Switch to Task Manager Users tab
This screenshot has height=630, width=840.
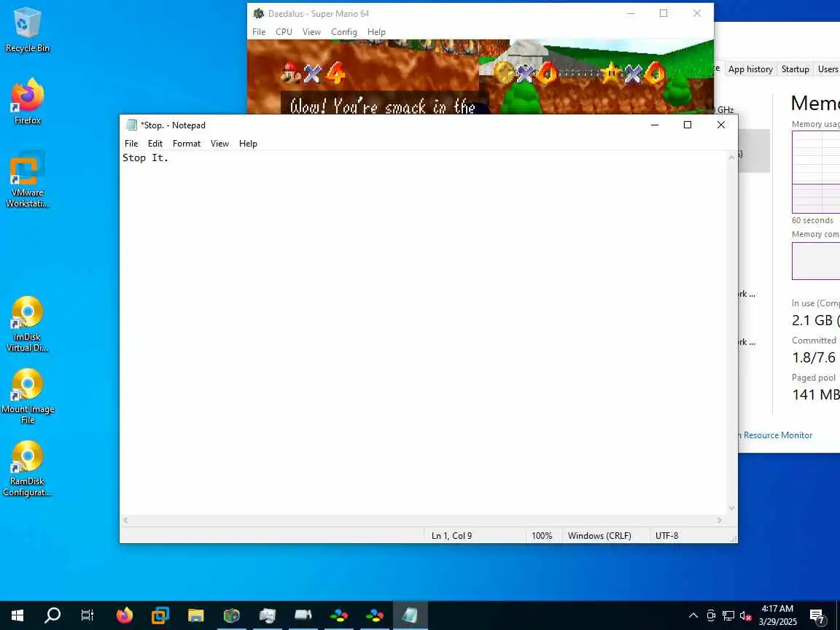coord(828,69)
